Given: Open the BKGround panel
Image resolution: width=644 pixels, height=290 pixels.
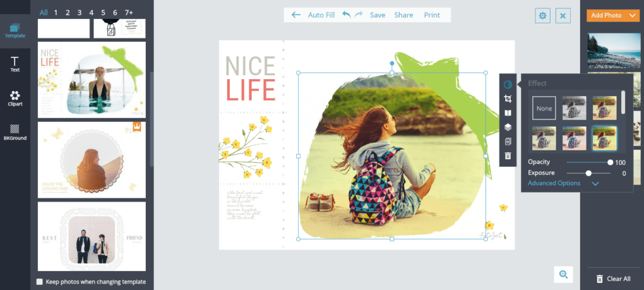Looking at the screenshot, I should (x=15, y=132).
